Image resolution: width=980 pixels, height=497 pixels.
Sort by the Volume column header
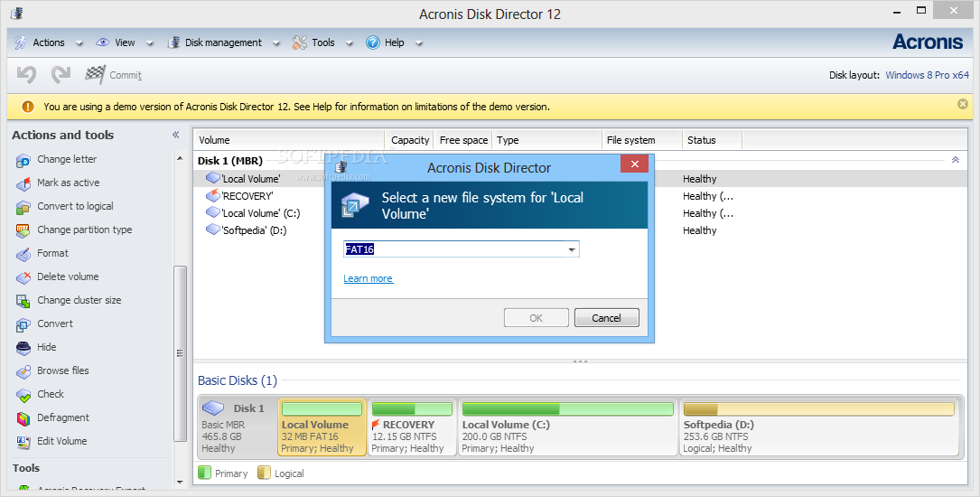[x=289, y=140]
